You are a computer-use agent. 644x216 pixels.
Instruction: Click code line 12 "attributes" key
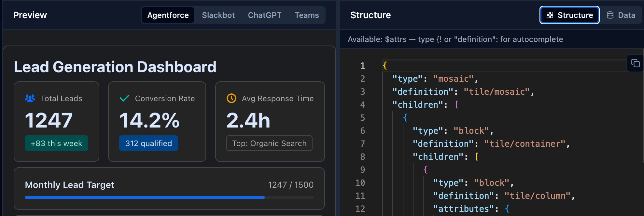(464, 209)
